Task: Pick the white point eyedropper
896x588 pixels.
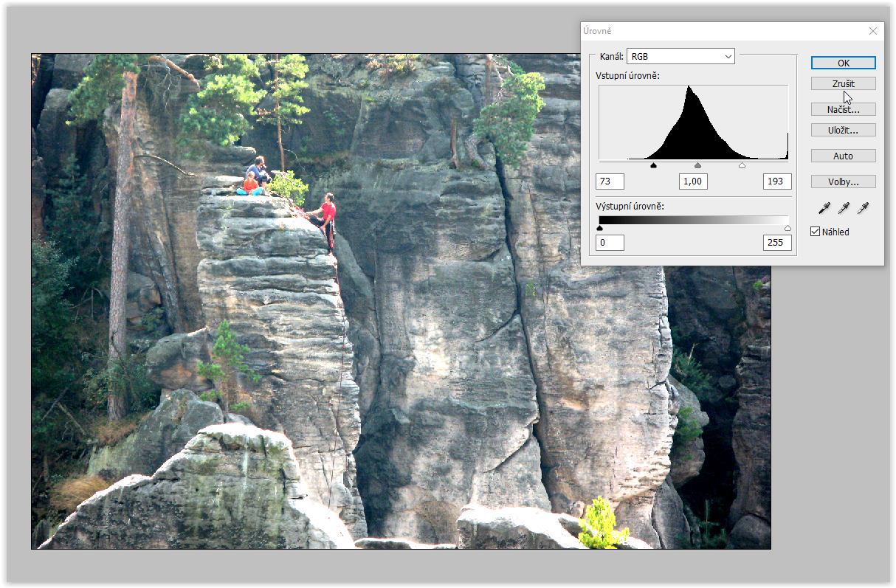Action: (863, 208)
